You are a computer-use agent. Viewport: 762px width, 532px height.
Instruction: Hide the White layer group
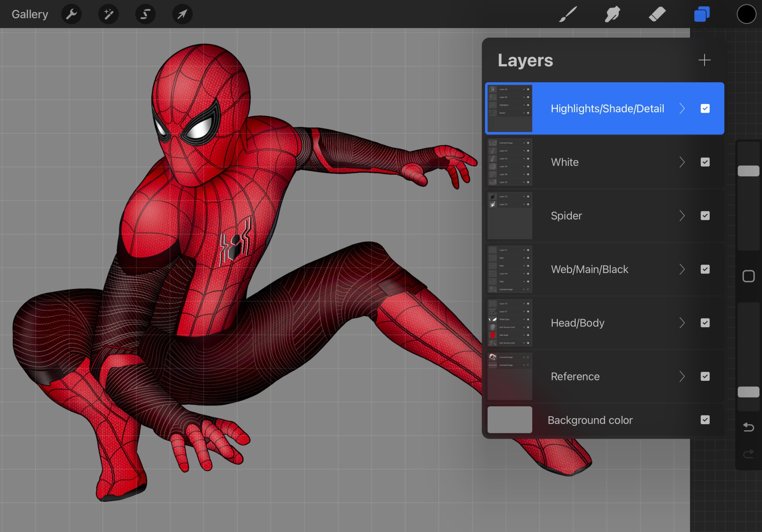[705, 162]
